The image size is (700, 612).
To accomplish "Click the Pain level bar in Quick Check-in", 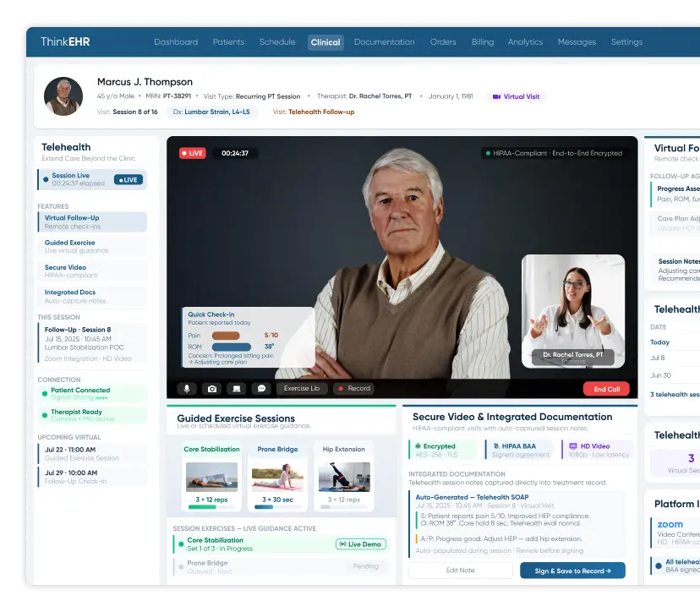I will 226,336.
